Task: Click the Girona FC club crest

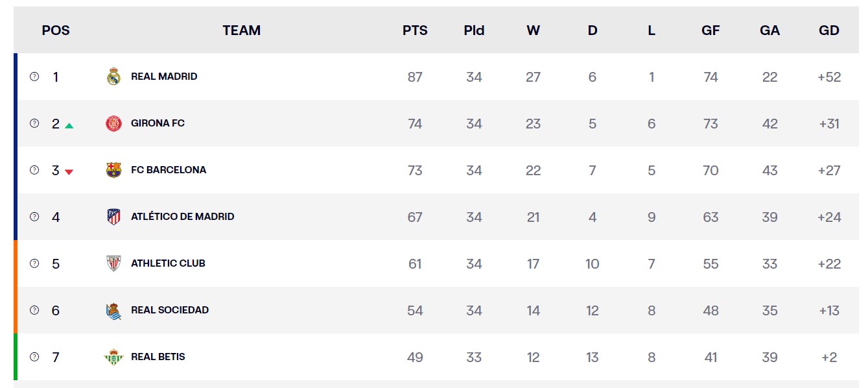Action: [x=113, y=123]
